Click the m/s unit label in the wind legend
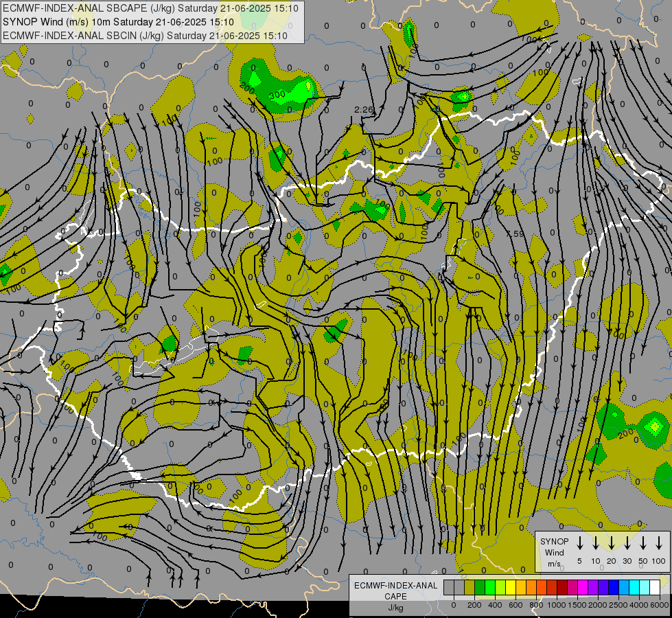672x618 pixels. [x=554, y=564]
